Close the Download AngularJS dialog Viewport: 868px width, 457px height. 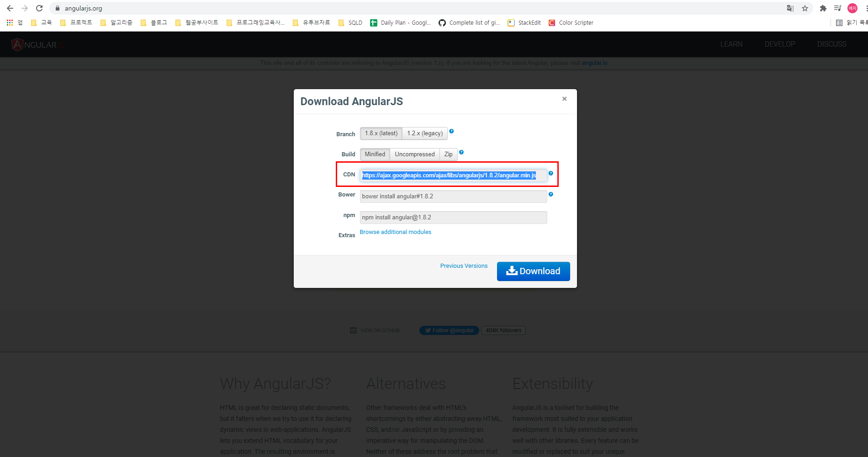pyautogui.click(x=565, y=99)
